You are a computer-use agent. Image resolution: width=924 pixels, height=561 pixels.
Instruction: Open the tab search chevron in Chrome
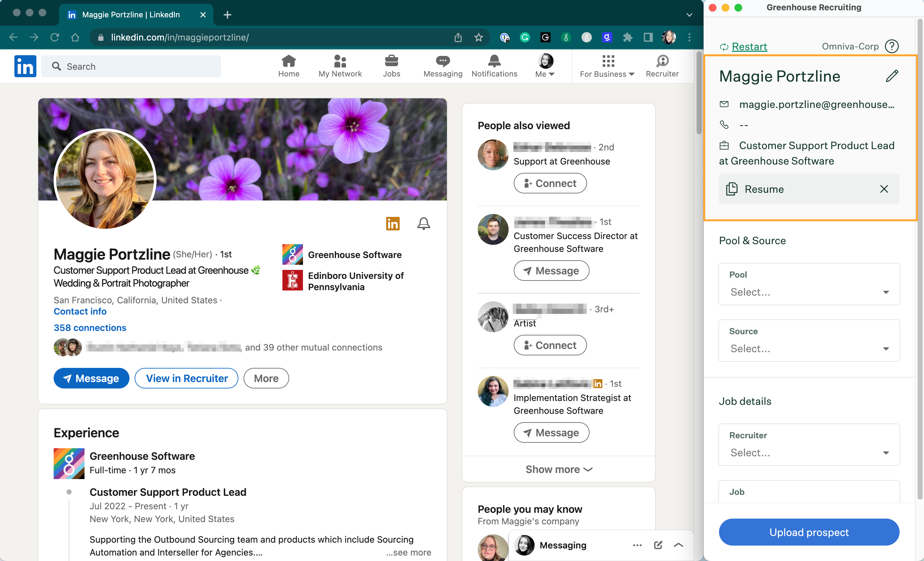(689, 15)
